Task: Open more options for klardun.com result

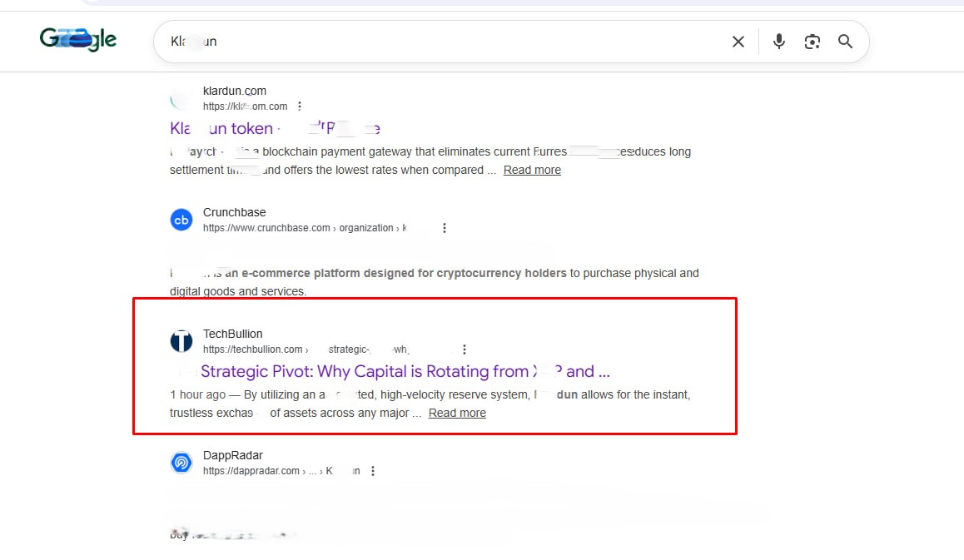Action: point(300,107)
